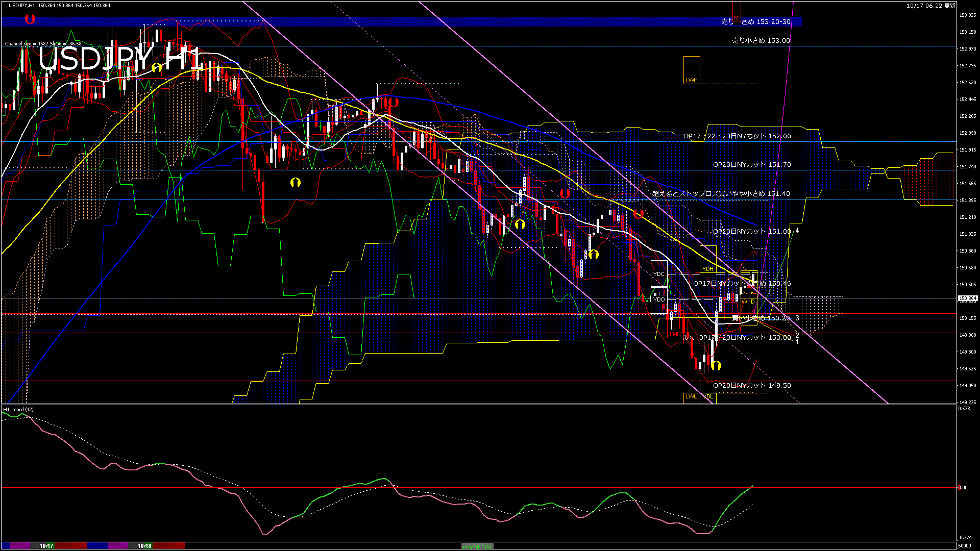Click the LWL label at chart bottom
This screenshot has height=551, width=980.
tap(691, 396)
